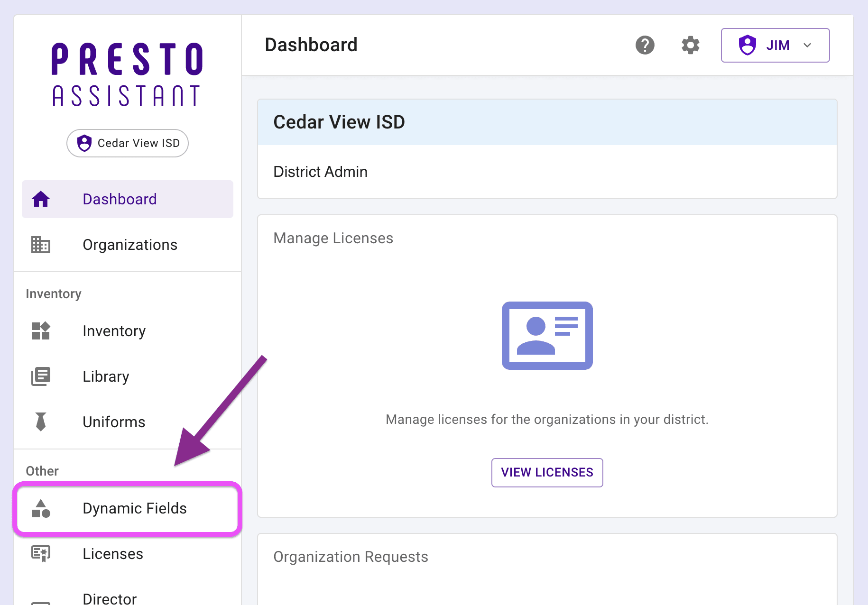Click the shield icon in Cedar View ISD chip
This screenshot has width=868, height=605.
point(84,143)
